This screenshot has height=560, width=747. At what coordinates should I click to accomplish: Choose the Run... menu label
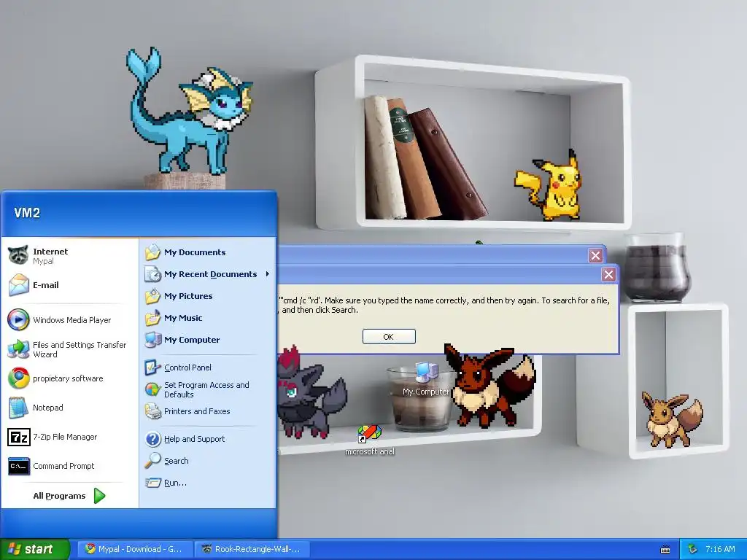pyautogui.click(x=175, y=483)
